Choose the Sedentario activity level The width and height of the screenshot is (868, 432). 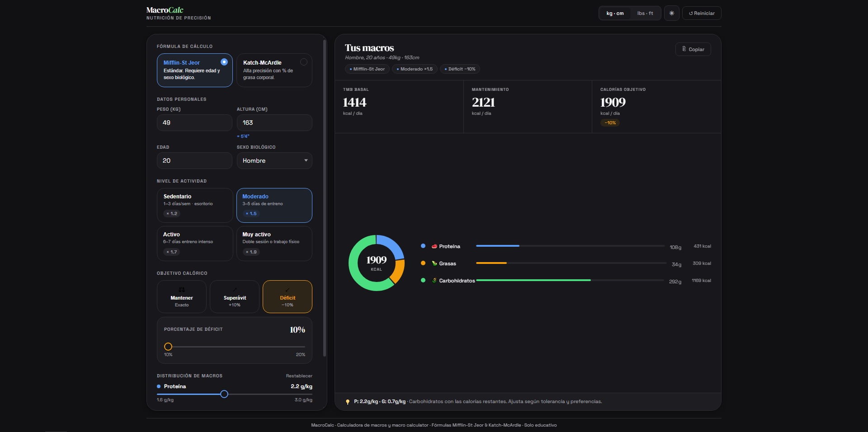click(x=194, y=205)
